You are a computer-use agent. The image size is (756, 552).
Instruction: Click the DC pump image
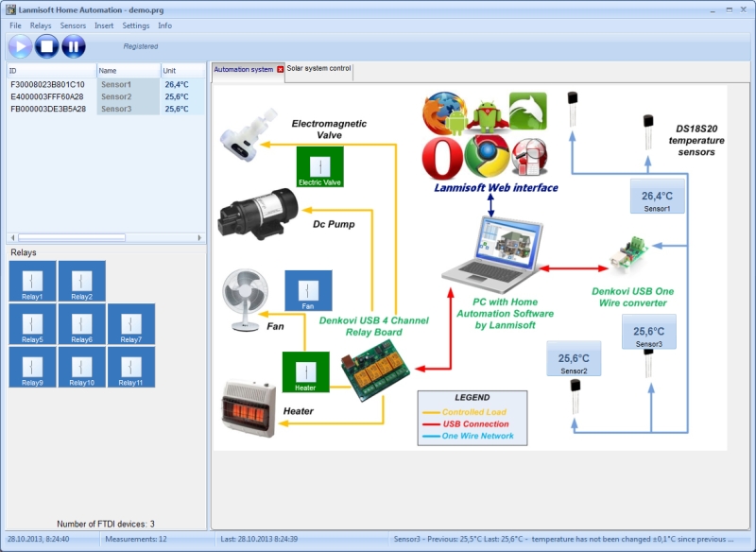(258, 214)
